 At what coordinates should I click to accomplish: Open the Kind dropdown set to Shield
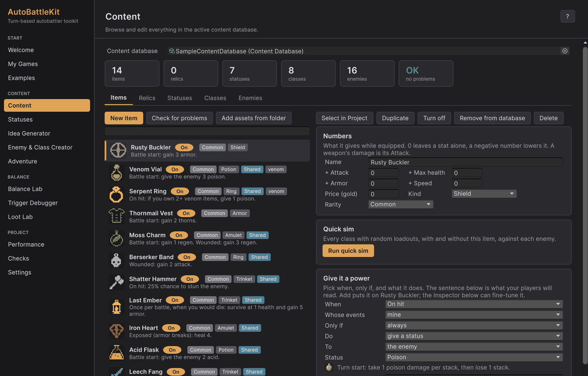[x=484, y=193]
